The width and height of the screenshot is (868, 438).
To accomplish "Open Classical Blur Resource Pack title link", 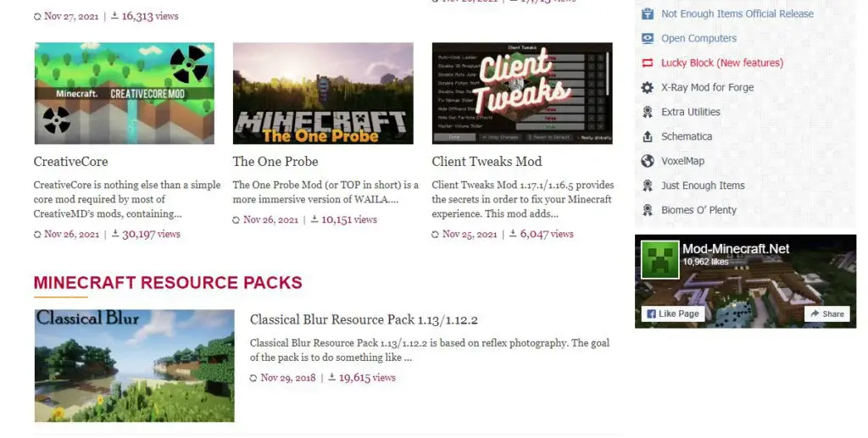I will click(364, 319).
